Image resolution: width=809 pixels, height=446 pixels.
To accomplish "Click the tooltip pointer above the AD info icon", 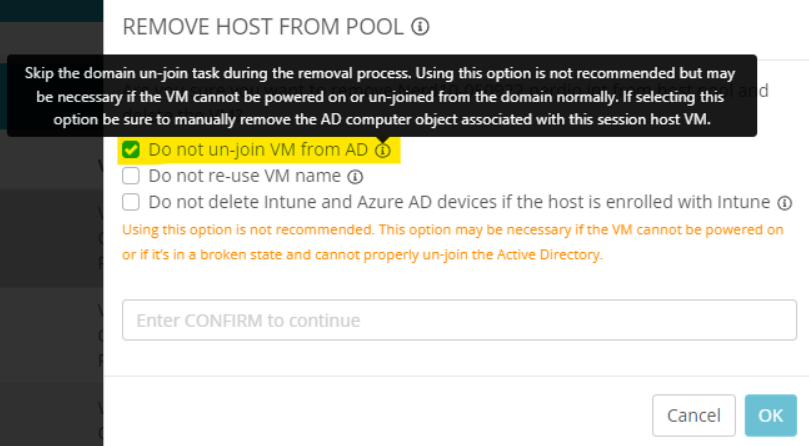I will [x=382, y=139].
